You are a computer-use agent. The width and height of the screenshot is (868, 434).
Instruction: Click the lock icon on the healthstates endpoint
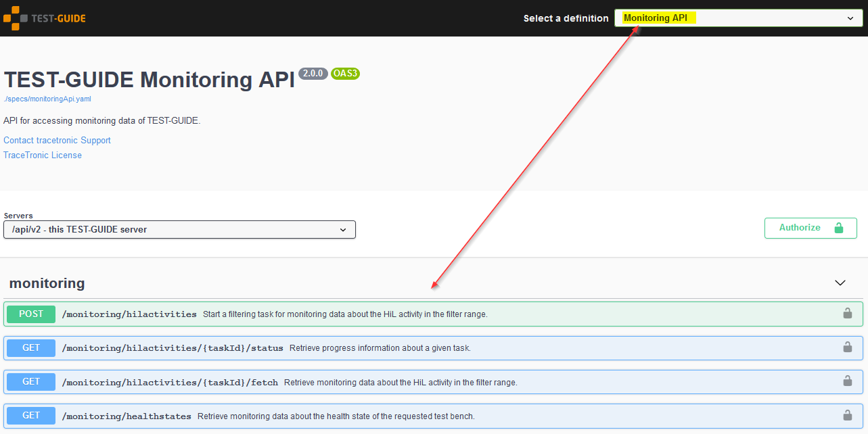847,415
